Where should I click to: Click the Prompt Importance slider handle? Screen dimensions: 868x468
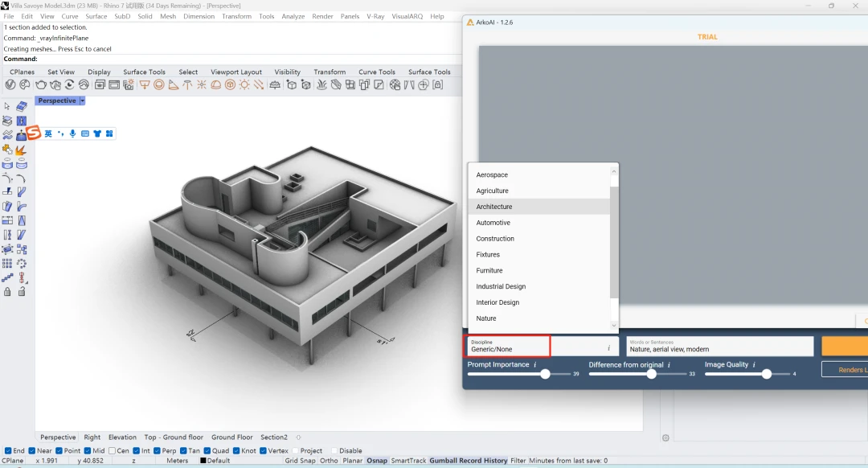coord(545,374)
